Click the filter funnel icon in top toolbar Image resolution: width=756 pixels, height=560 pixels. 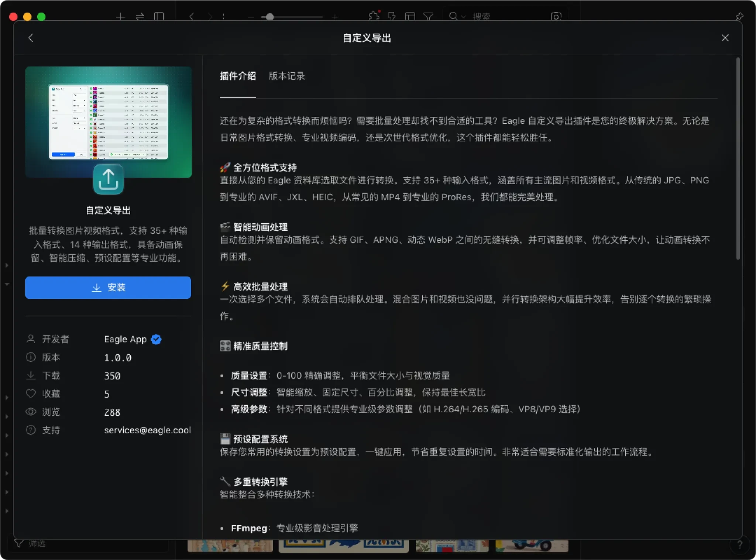428,16
